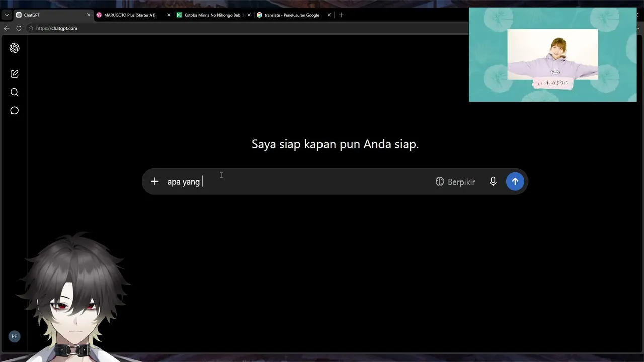
Task: Open the chat bubble icon in the sidebar
Action: pos(14,110)
